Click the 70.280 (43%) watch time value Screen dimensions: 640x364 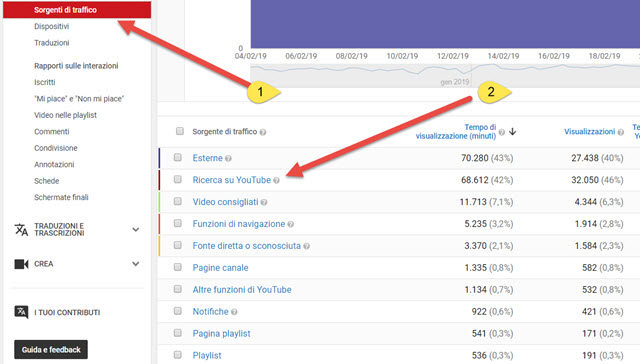pyautogui.click(x=487, y=158)
